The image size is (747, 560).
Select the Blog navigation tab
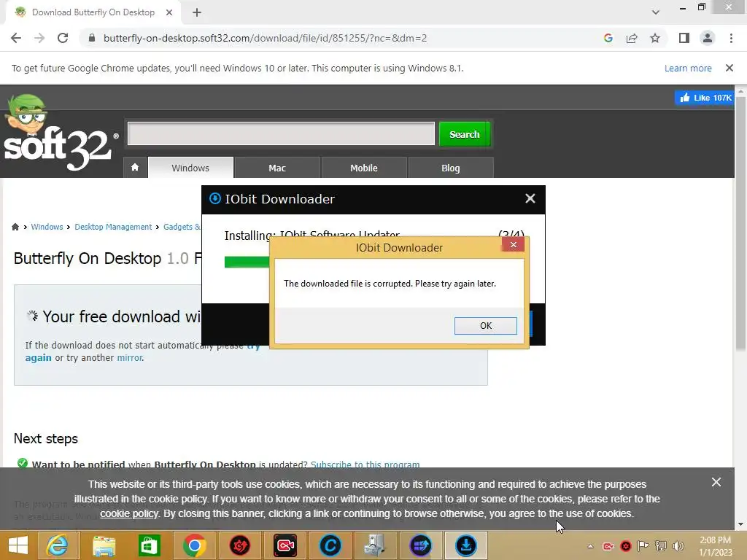(x=451, y=168)
